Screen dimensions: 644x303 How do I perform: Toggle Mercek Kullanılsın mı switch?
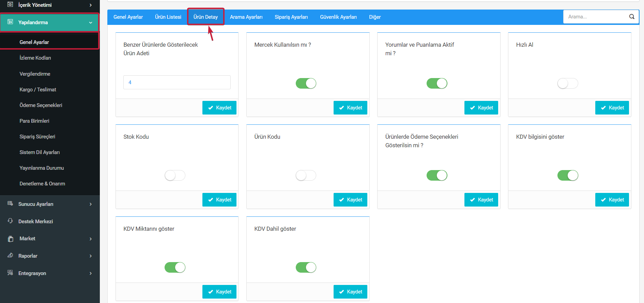click(x=306, y=83)
